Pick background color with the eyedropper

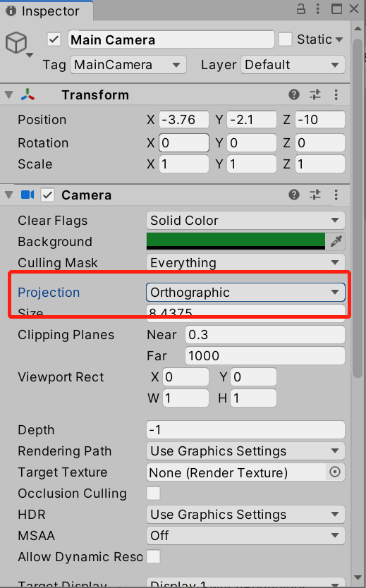pyautogui.click(x=336, y=241)
